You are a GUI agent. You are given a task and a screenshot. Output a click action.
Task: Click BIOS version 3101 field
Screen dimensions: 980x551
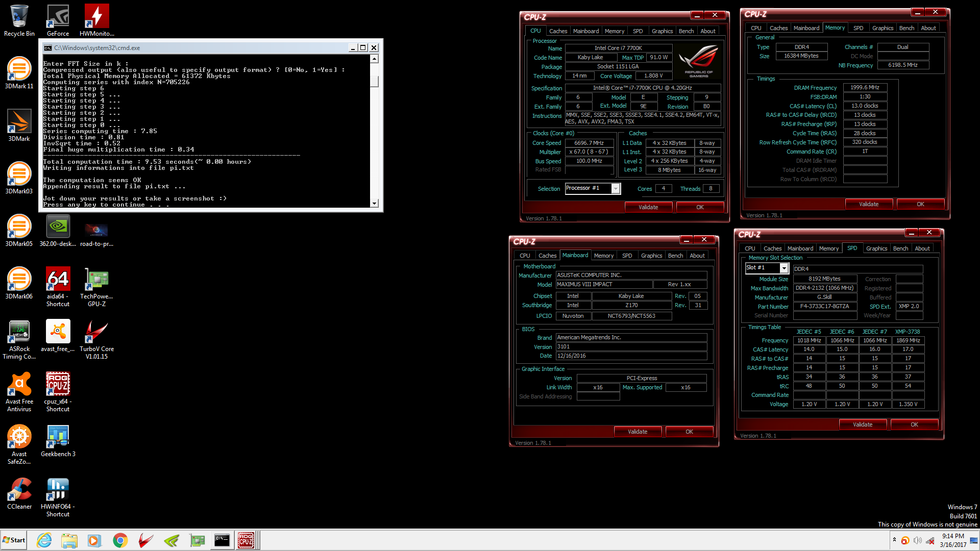631,347
